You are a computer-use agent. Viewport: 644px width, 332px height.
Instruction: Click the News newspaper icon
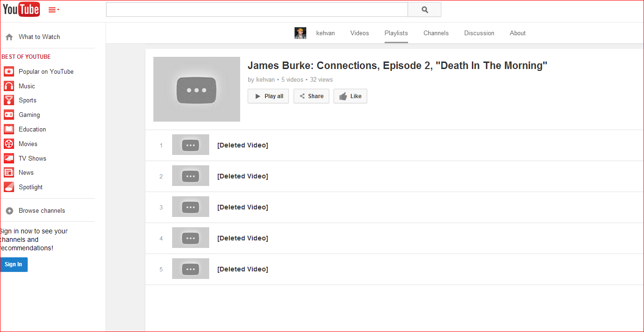(x=9, y=172)
